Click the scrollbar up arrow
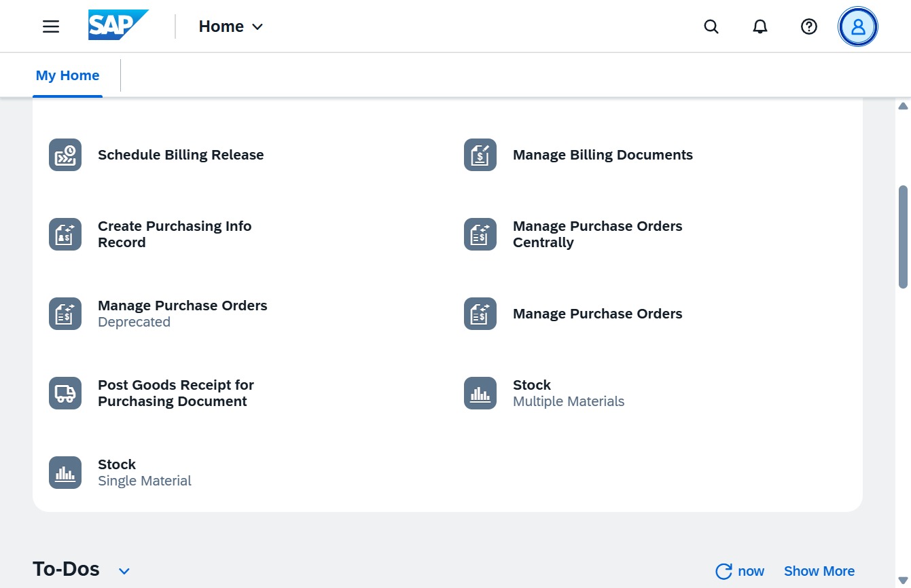The height and width of the screenshot is (588, 911). click(x=904, y=106)
